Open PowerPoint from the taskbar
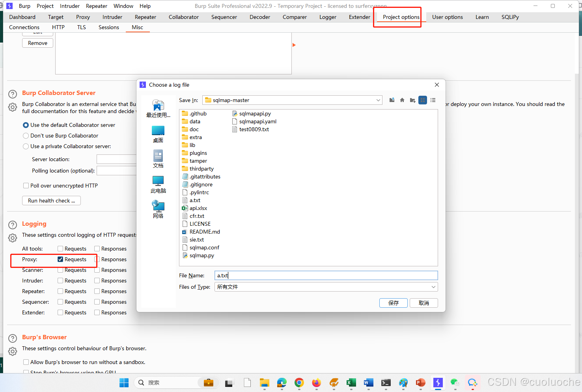The width and height of the screenshot is (582, 392). click(x=420, y=383)
